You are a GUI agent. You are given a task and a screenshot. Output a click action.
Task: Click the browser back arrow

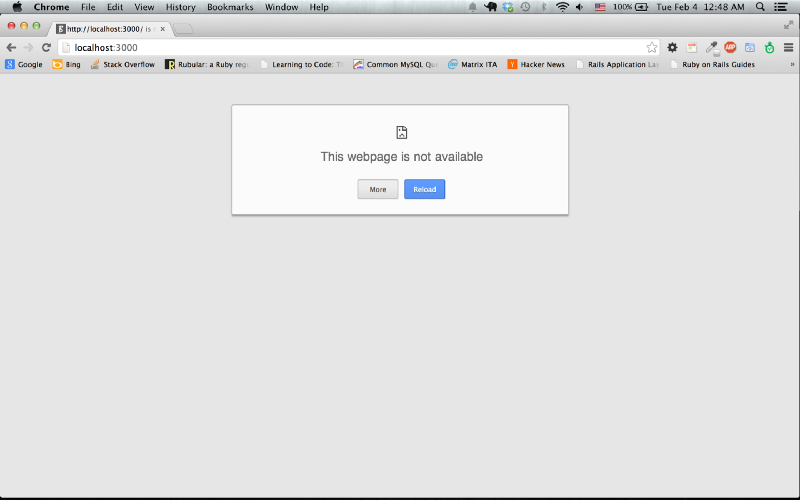(x=11, y=47)
